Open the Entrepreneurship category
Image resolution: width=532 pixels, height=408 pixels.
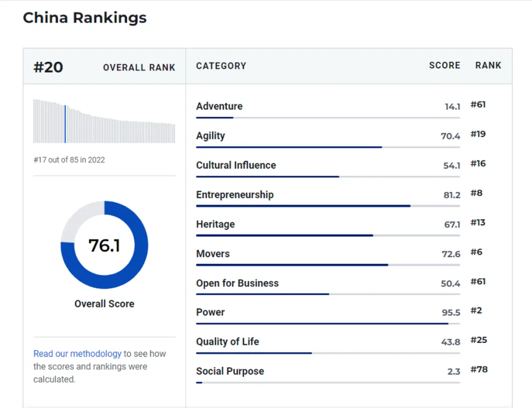pos(235,195)
